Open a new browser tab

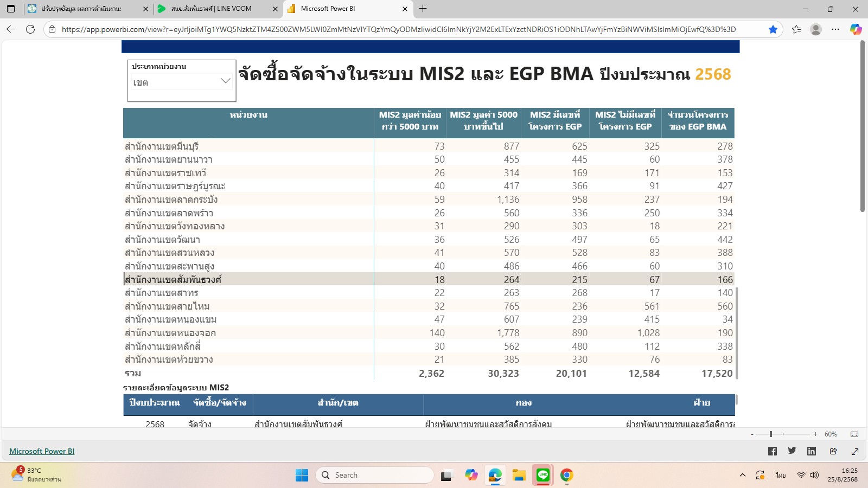(x=423, y=9)
